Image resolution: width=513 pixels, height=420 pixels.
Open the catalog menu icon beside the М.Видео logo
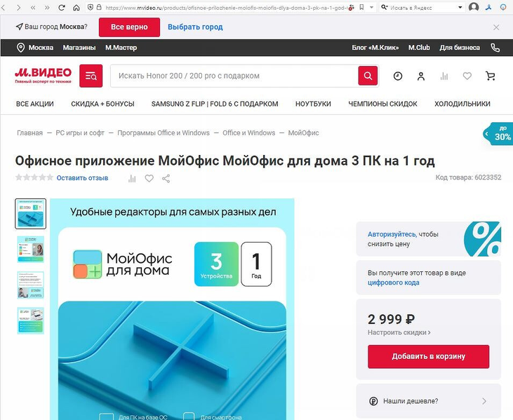pos(91,76)
